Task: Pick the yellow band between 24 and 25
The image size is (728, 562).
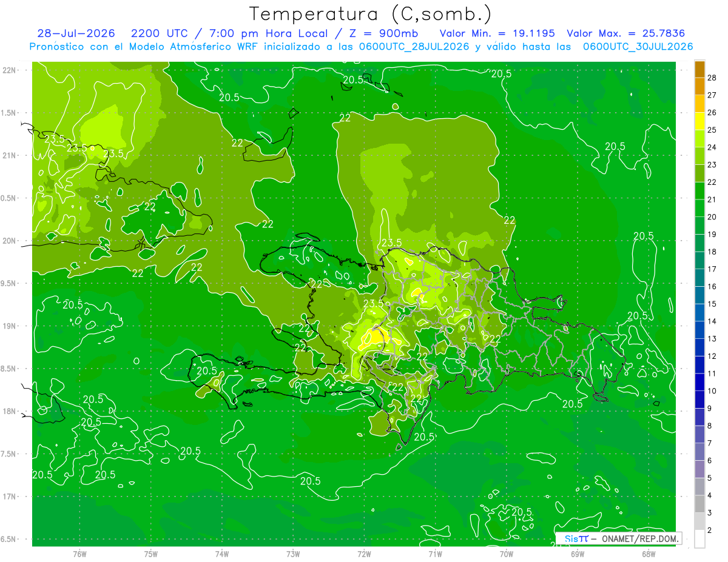Action: coord(699,139)
